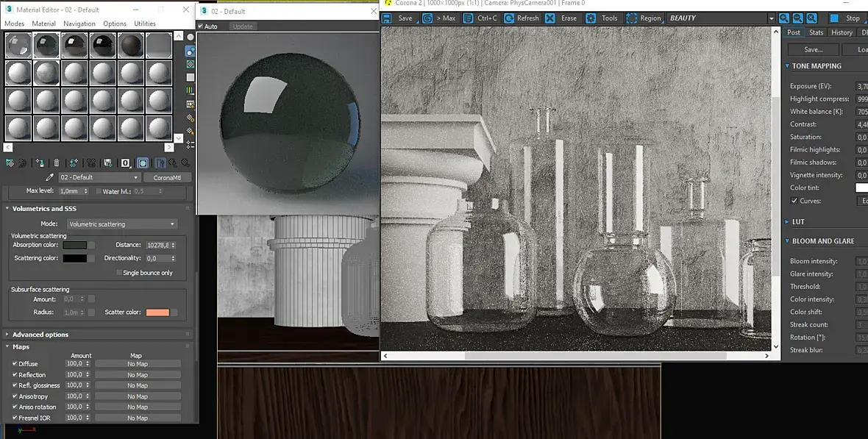The image size is (868, 439).
Task: Click Go to Parent icon
Action: tap(173, 163)
